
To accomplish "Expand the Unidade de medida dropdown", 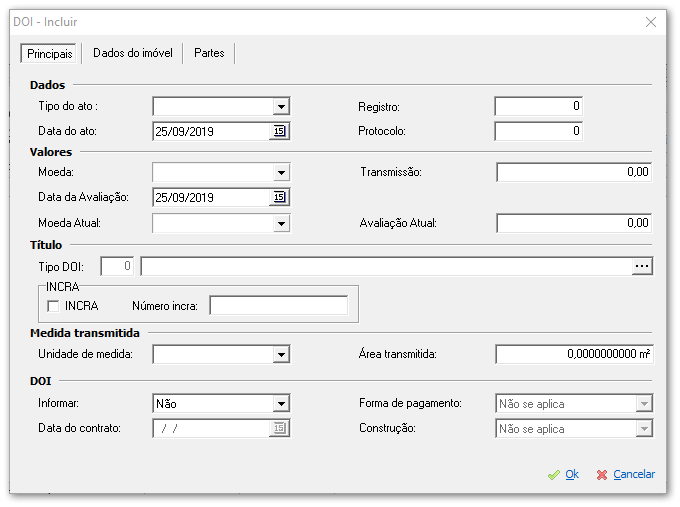I will pyautogui.click(x=281, y=355).
